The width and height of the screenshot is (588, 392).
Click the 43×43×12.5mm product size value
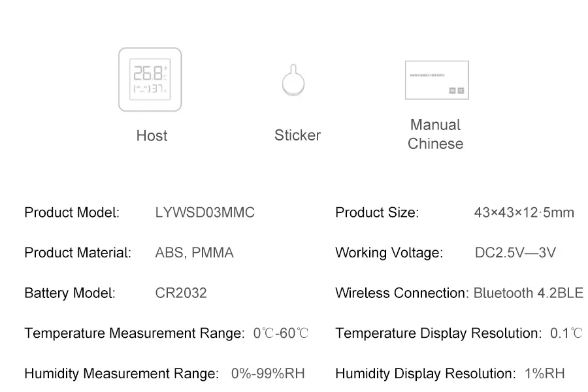[524, 212]
